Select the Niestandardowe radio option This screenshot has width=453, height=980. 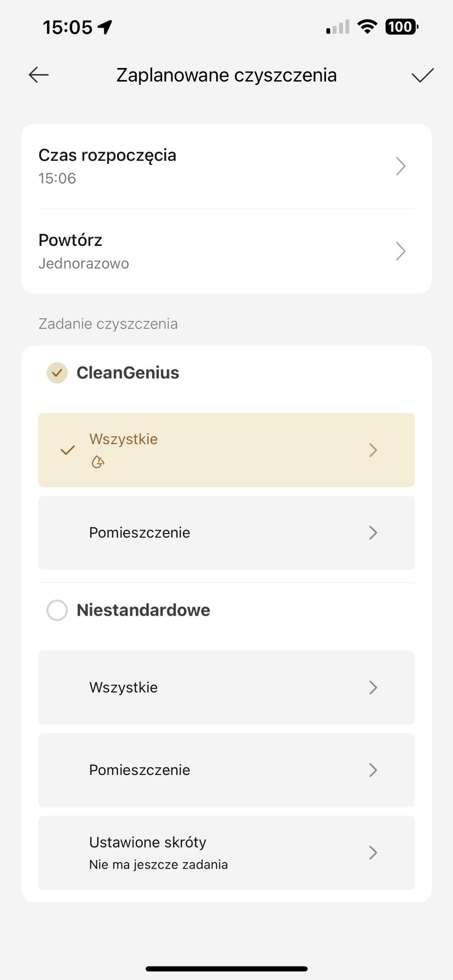[x=57, y=610]
